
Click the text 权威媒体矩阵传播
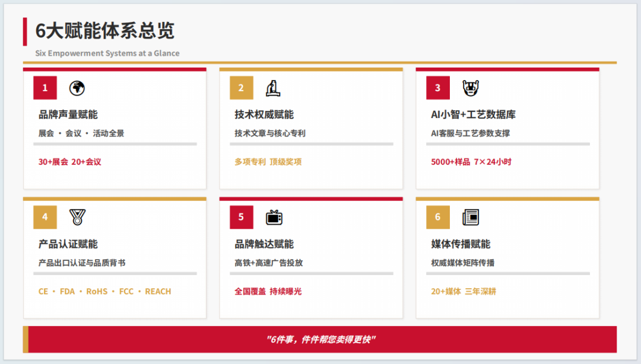pyautogui.click(x=463, y=263)
